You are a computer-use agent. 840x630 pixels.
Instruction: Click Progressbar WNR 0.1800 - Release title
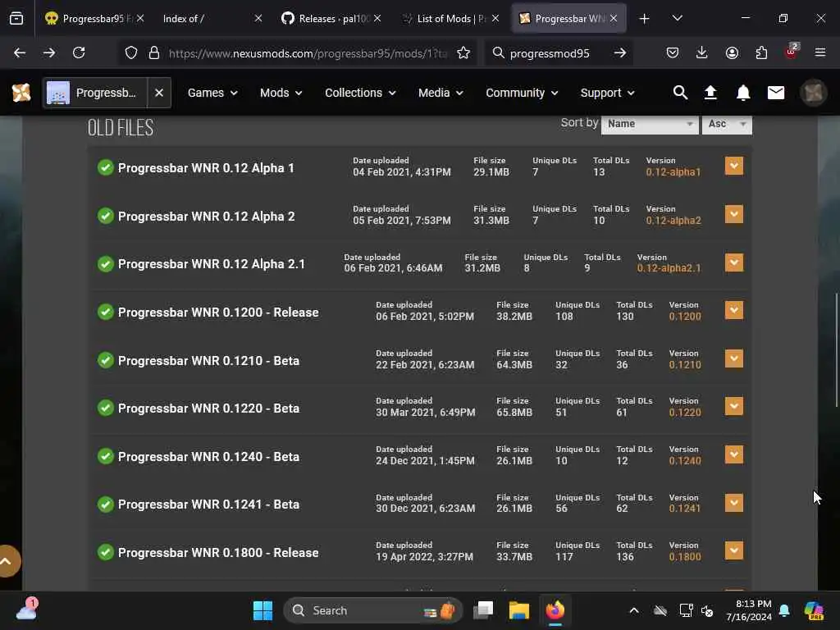click(x=218, y=552)
